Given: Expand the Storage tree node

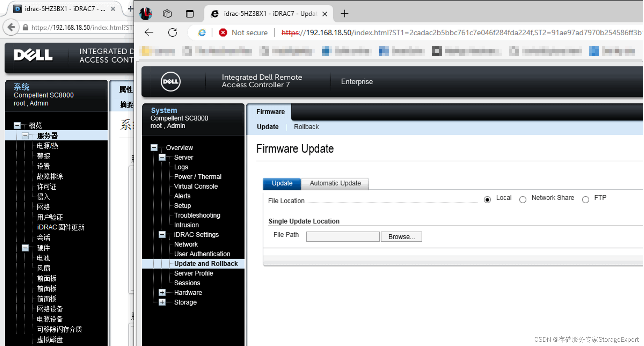Looking at the screenshot, I should (x=162, y=302).
